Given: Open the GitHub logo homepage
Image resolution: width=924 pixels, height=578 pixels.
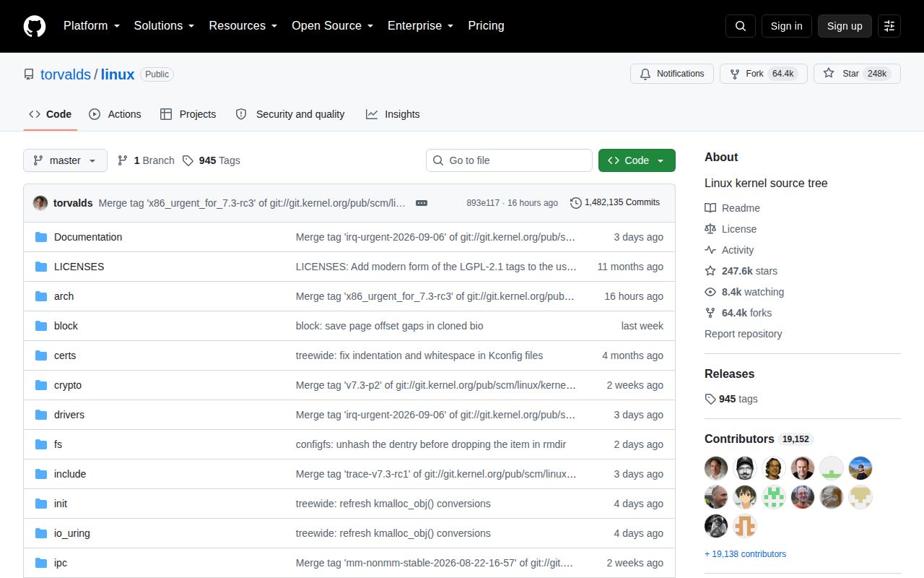Looking at the screenshot, I should pyautogui.click(x=35, y=26).
